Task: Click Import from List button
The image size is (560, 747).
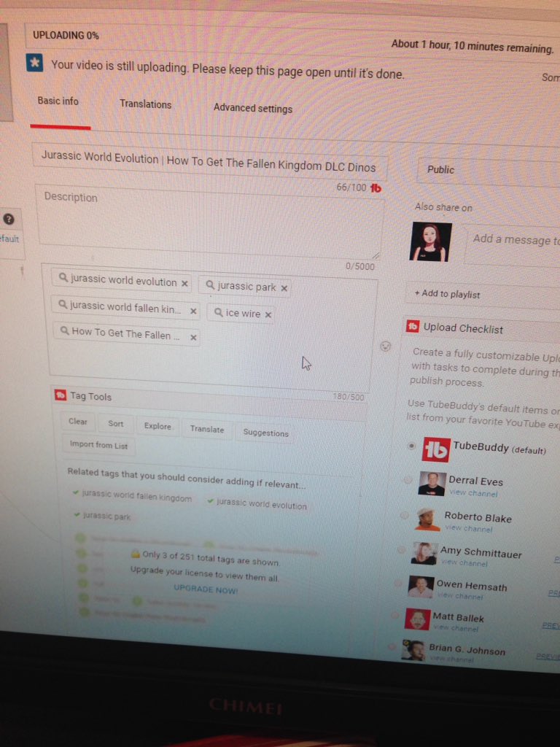Action: pyautogui.click(x=98, y=445)
